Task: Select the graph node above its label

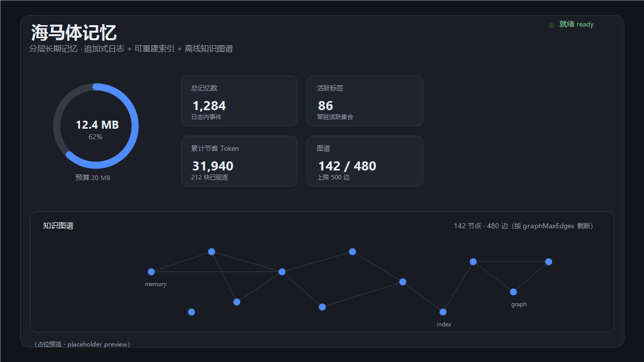Action: 513,292
